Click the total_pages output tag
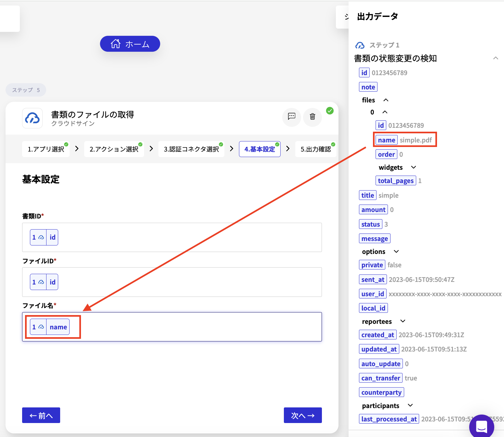The image size is (504, 437). coord(396,181)
